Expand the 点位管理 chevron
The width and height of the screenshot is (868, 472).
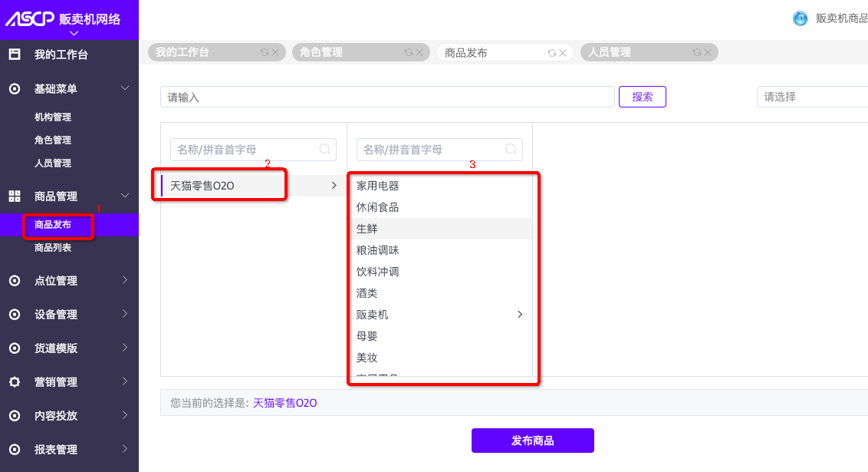(125, 280)
